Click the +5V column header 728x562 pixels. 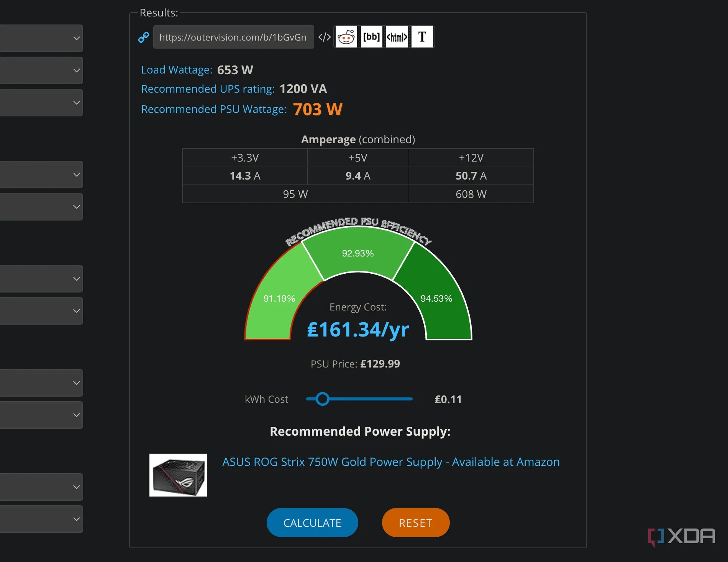pos(358,158)
